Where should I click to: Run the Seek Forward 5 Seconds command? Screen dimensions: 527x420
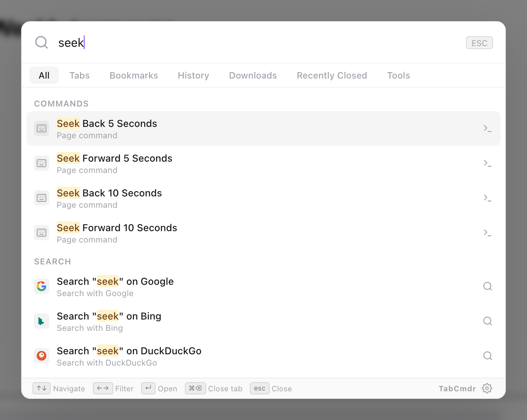[x=263, y=163]
